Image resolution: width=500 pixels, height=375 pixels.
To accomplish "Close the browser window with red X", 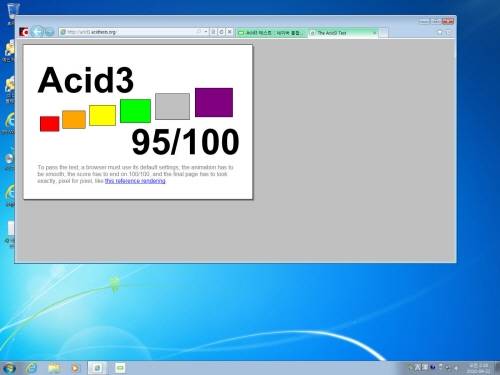I will [x=448, y=21].
